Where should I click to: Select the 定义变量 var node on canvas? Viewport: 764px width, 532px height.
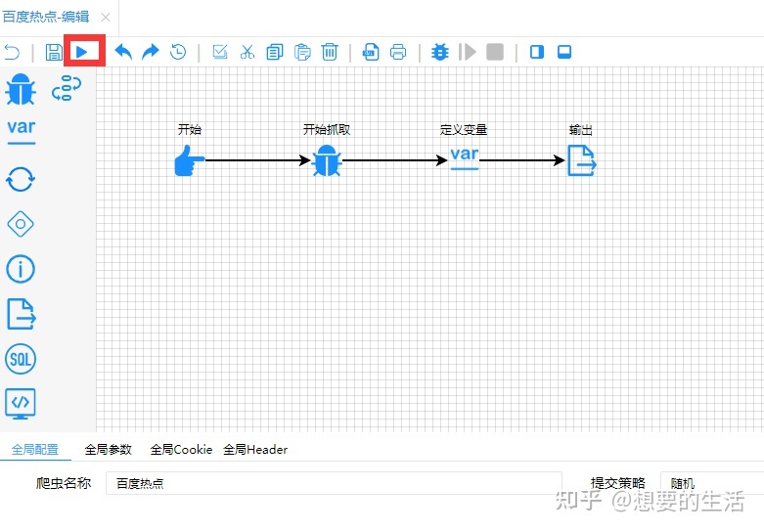coord(465,158)
